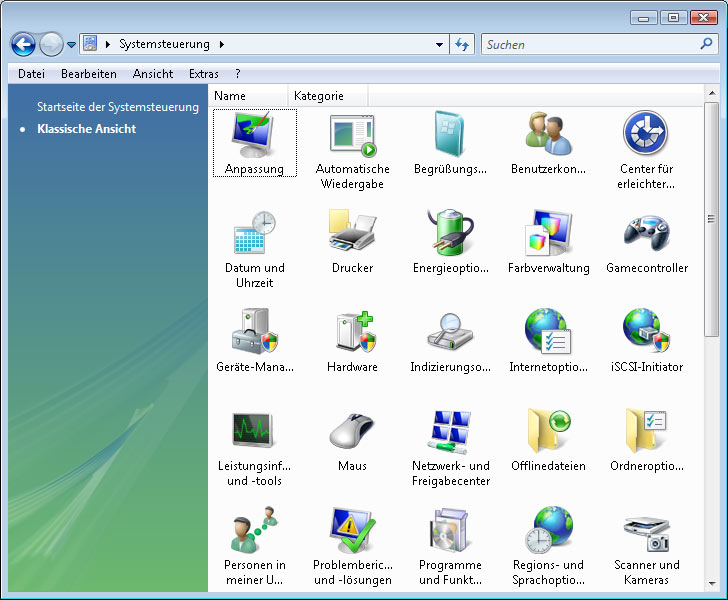Screen dimensions: 728x600
Task: Click the vertical scrollbar thumb
Action: click(x=711, y=219)
